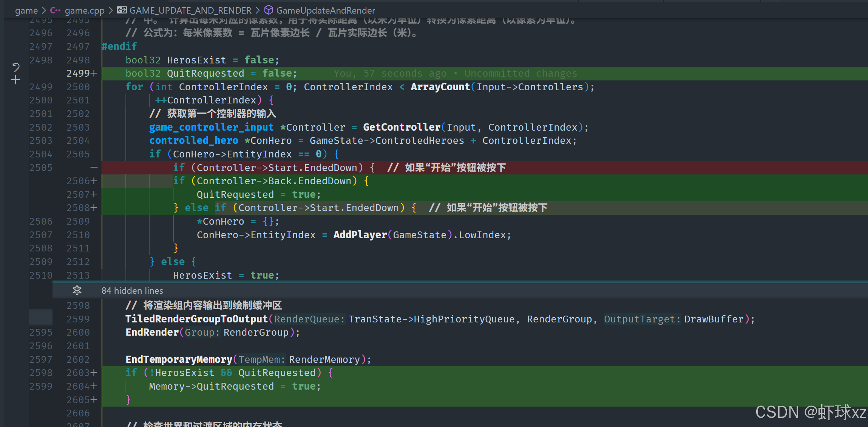The width and height of the screenshot is (868, 427).
Task: Expand the chevron after the game breadcrumb
Action: [44, 11]
